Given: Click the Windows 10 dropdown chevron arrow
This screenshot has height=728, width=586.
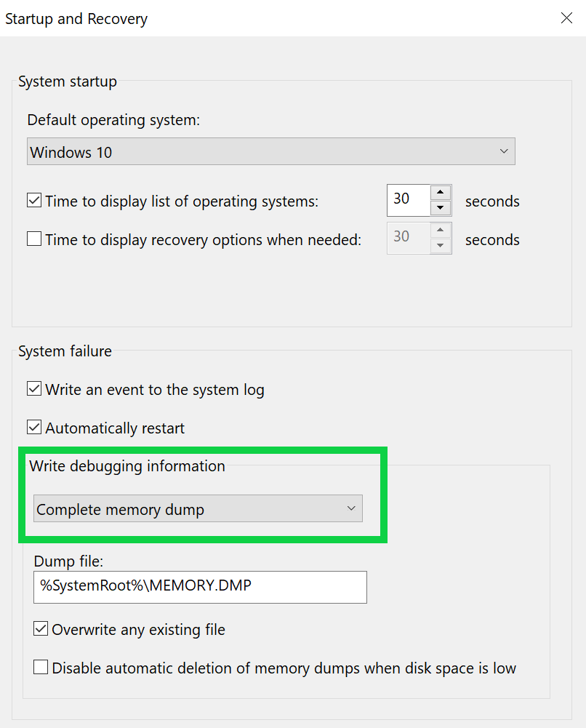Looking at the screenshot, I should click(504, 152).
